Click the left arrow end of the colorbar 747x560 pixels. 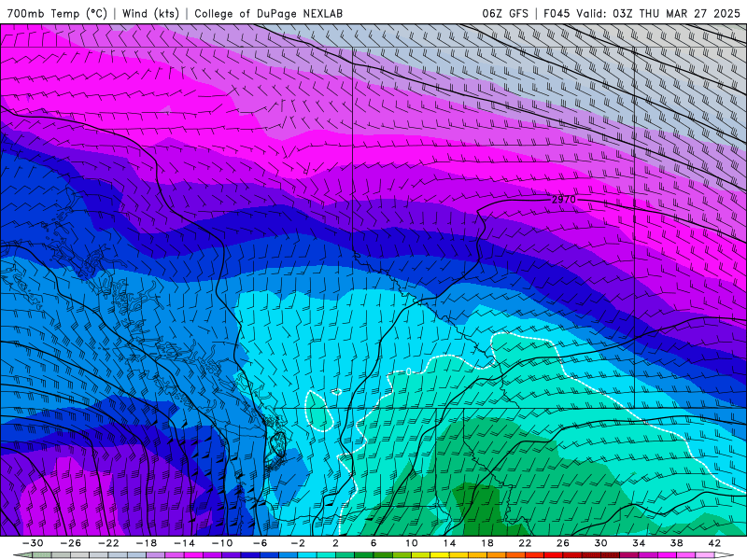click(x=24, y=555)
